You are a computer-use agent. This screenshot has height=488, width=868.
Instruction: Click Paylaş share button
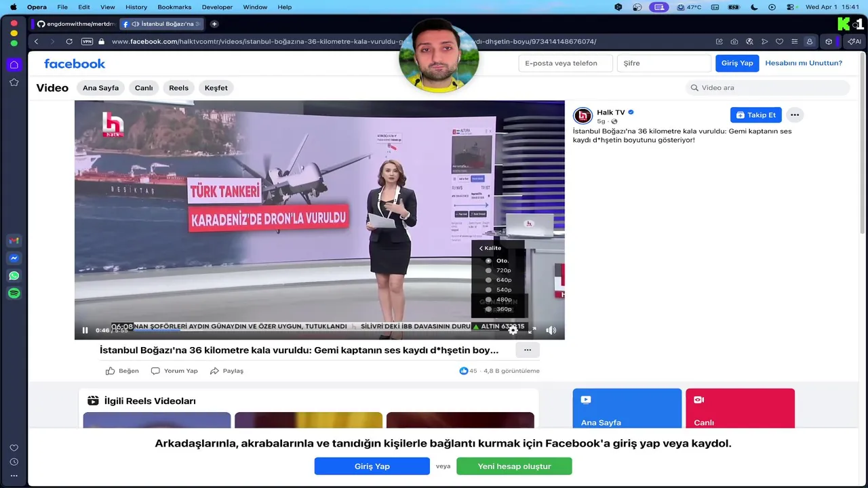tap(226, 371)
